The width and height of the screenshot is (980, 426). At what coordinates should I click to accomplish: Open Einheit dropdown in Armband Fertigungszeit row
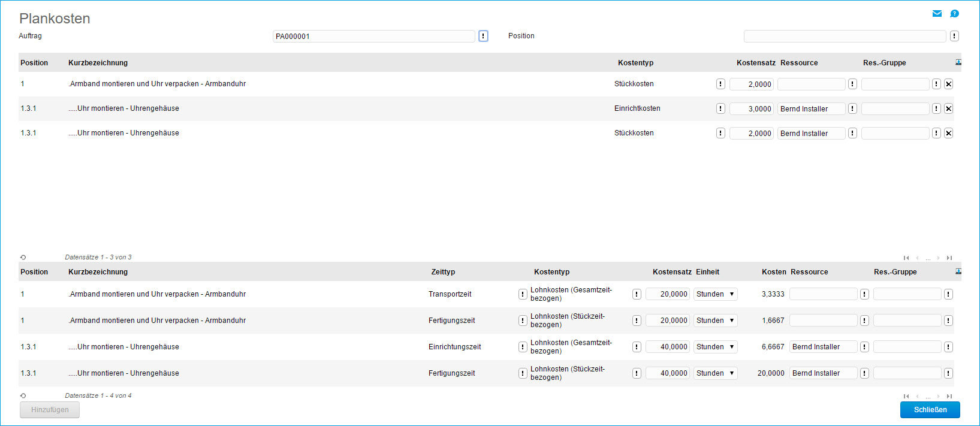716,321
